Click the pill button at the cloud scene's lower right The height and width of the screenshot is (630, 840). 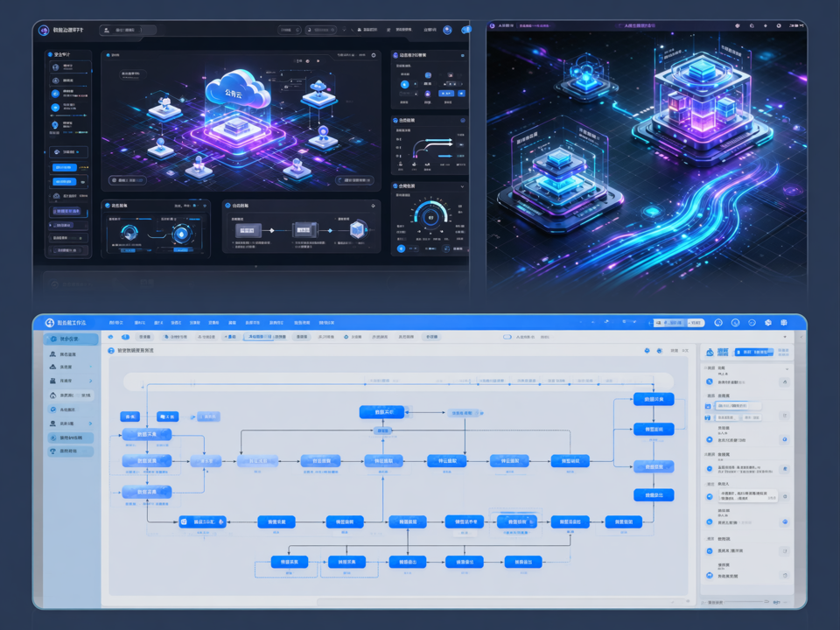(354, 180)
